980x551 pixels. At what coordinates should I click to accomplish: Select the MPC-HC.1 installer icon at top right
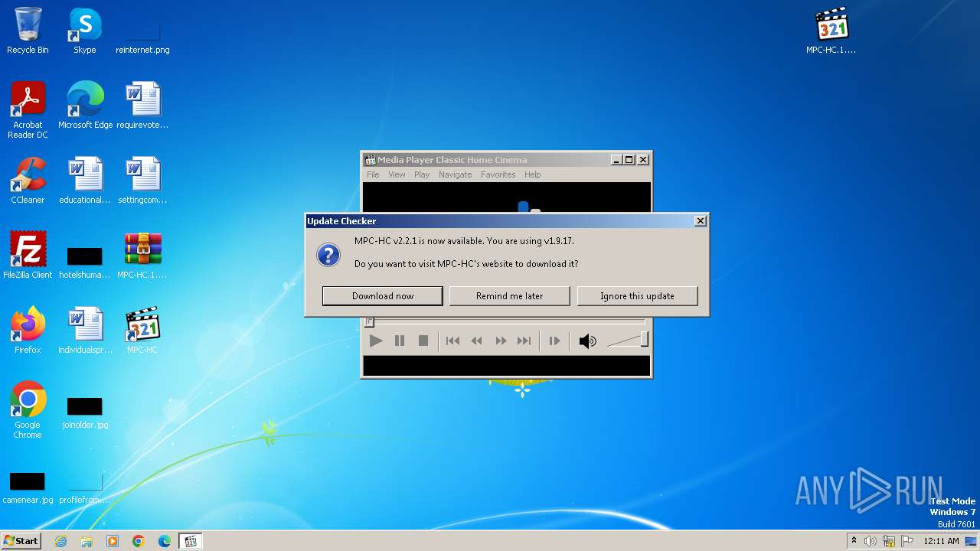pos(831,31)
